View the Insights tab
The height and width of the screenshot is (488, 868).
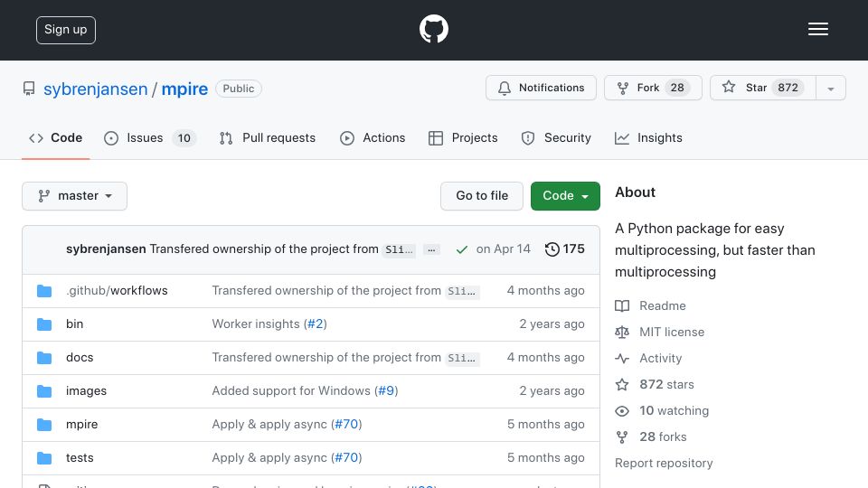pos(648,137)
